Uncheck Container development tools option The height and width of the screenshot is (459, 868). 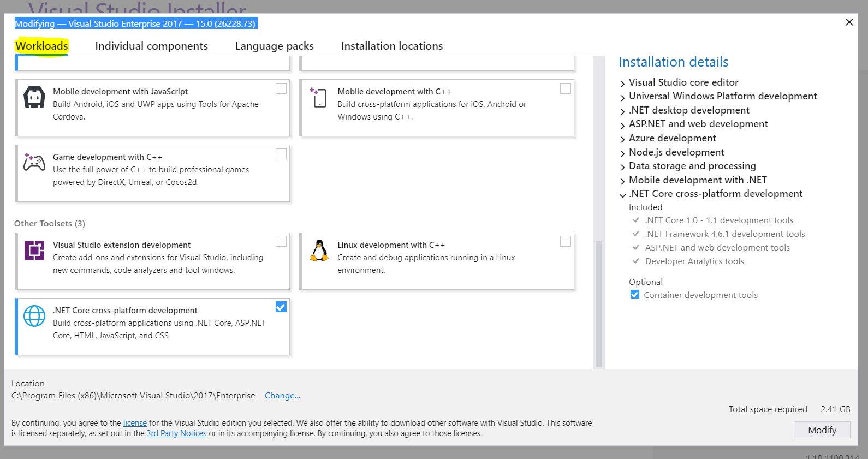pos(635,295)
